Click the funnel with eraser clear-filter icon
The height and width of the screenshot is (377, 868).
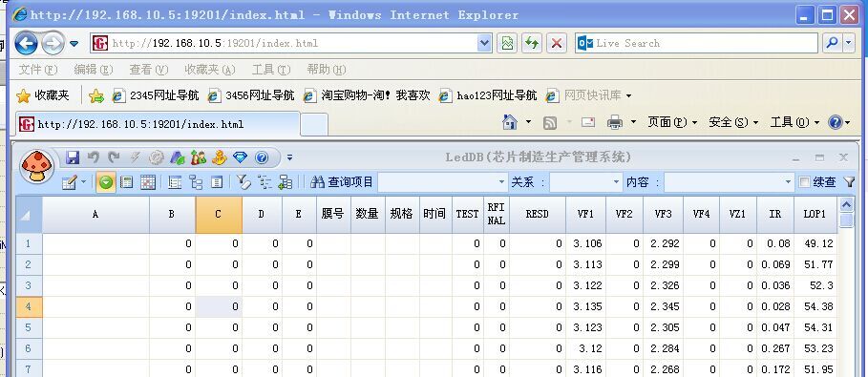coord(243,182)
